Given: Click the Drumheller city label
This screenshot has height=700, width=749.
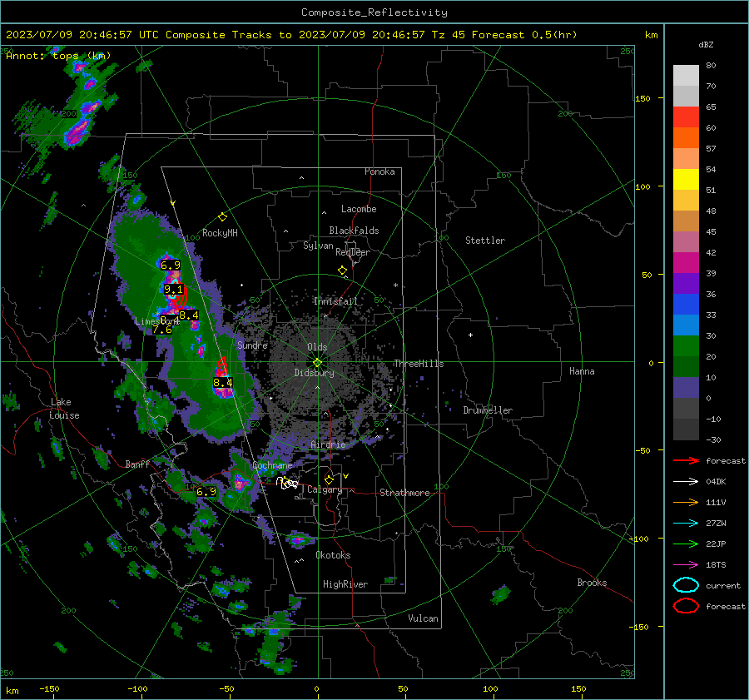Looking at the screenshot, I should (488, 410).
